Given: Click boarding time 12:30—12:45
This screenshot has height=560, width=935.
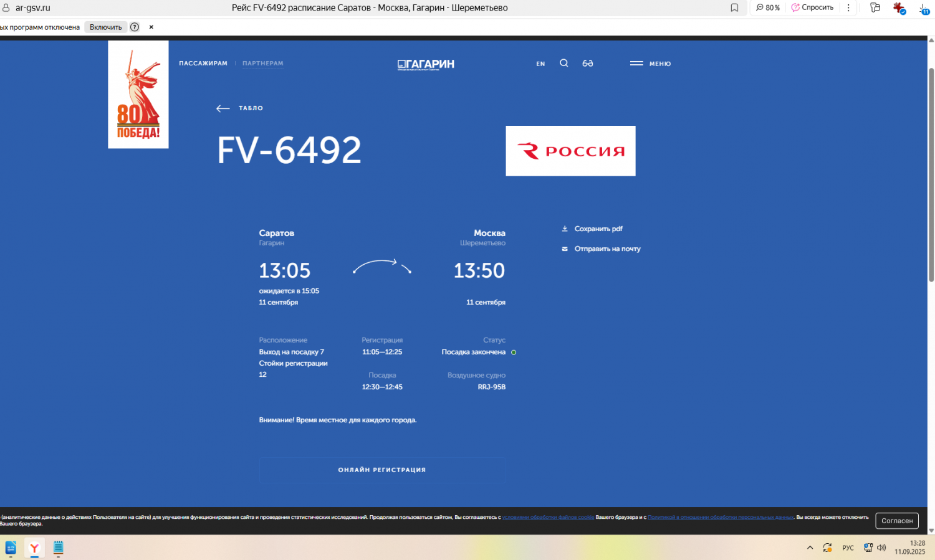Looking at the screenshot, I should point(382,387).
